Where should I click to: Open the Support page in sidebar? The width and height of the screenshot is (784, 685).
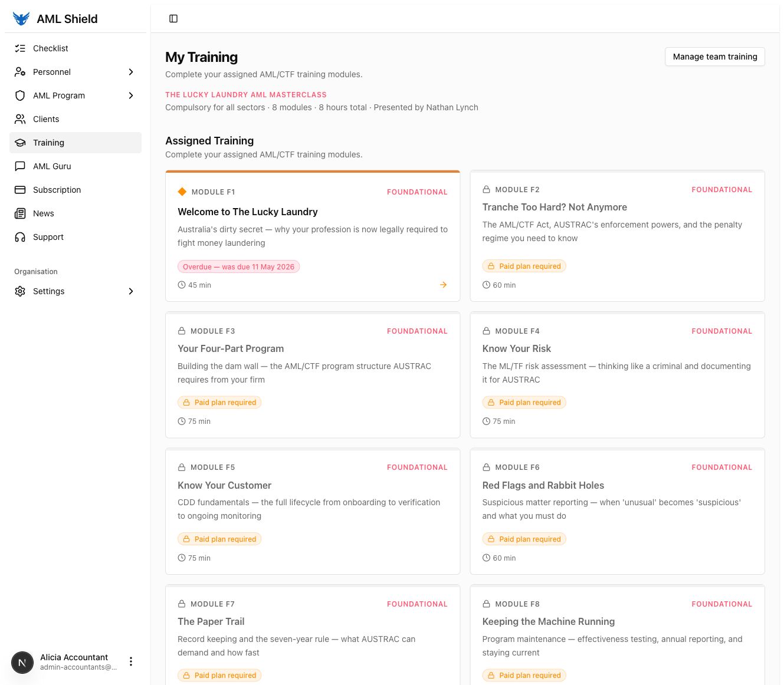click(x=76, y=237)
